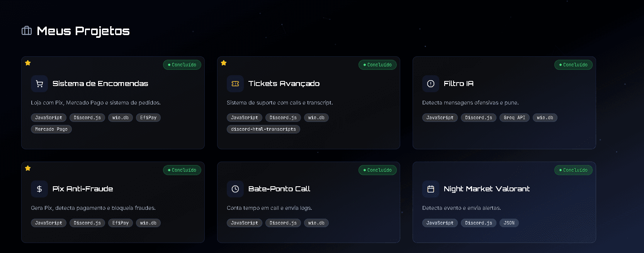
Task: Select the Groq API tag
Action: point(514,118)
